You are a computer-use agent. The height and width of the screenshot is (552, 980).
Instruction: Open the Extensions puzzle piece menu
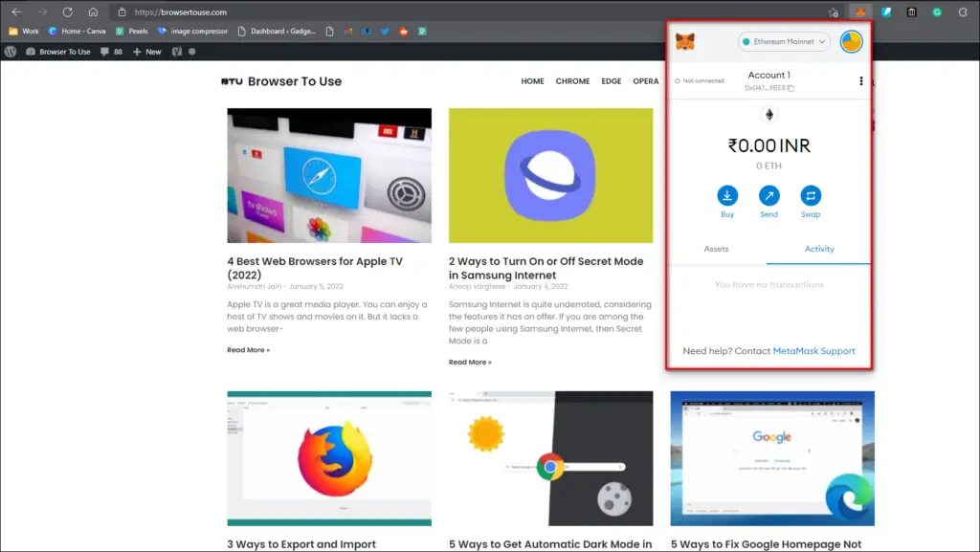(x=963, y=11)
